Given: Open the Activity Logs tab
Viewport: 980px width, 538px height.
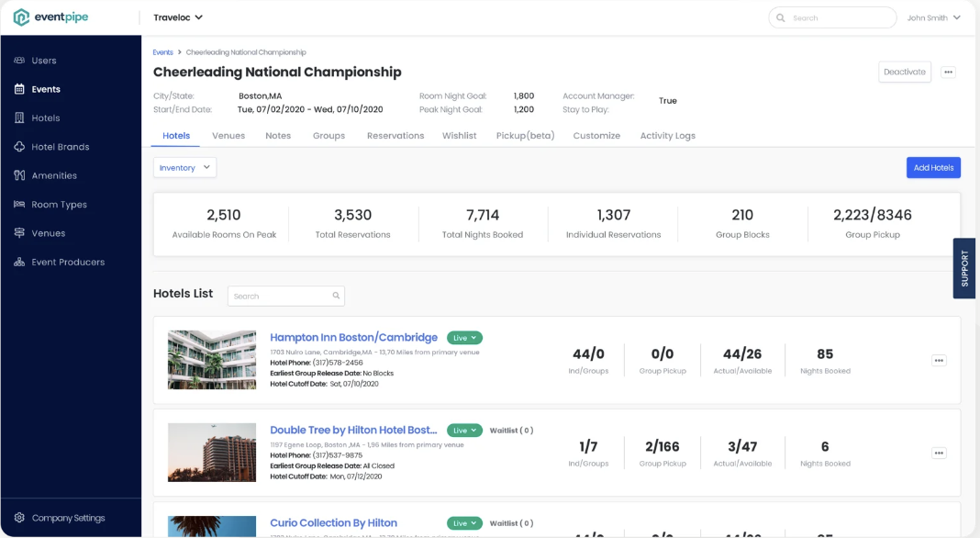Looking at the screenshot, I should [x=667, y=136].
